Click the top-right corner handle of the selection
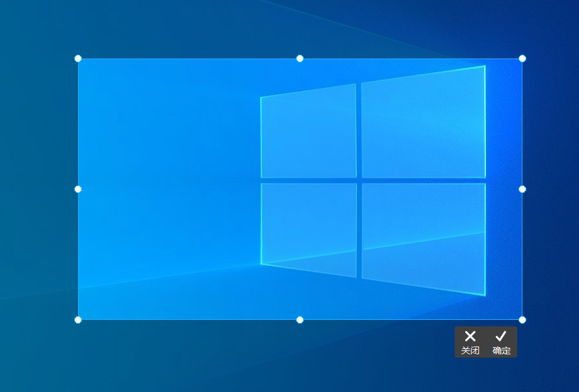The height and width of the screenshot is (392, 579). 522,59
